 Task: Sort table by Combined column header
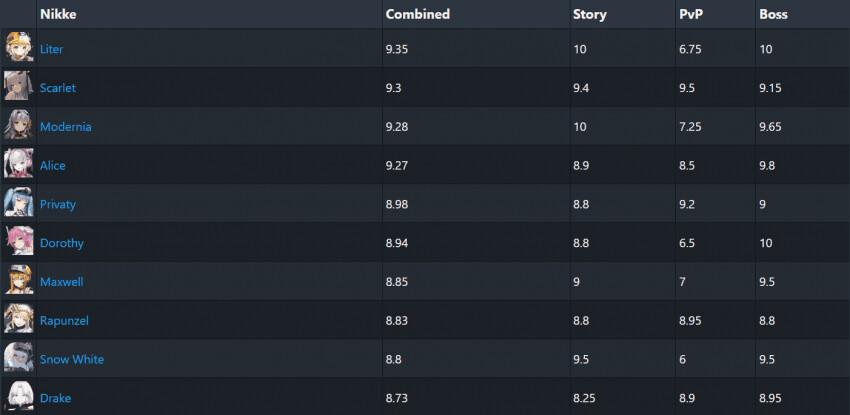(417, 15)
